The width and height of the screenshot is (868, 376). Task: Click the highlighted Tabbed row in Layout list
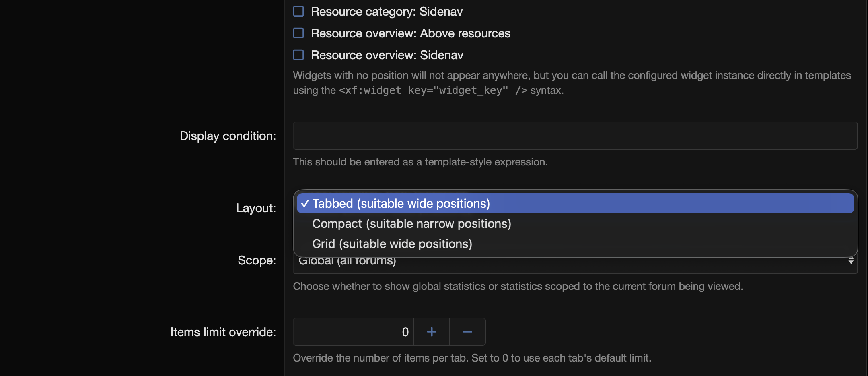click(575, 203)
